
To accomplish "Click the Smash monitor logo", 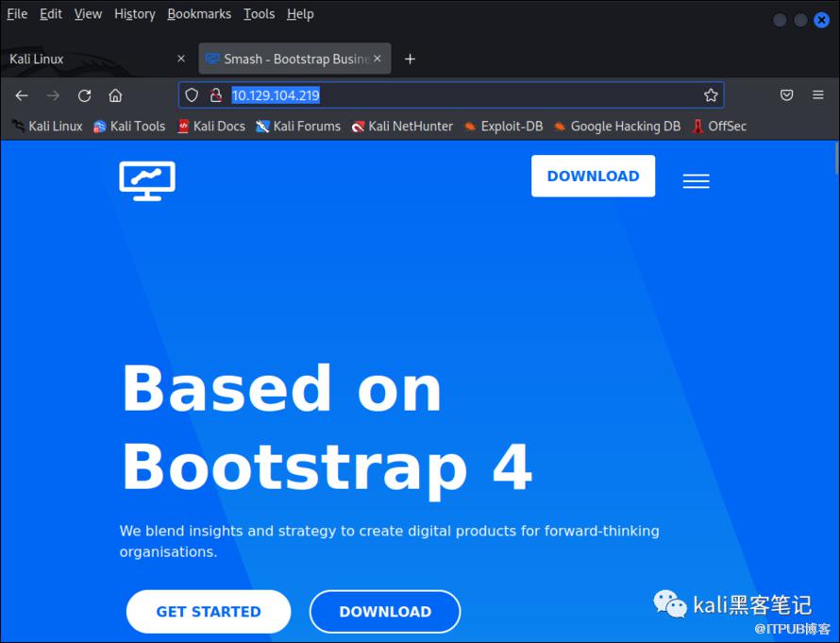I will [x=147, y=179].
